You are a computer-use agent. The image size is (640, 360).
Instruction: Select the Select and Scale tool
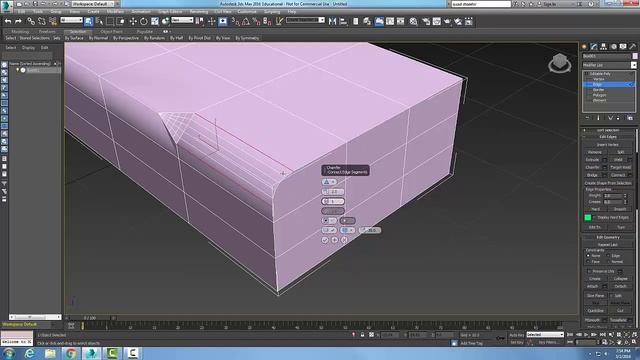pos(155,21)
